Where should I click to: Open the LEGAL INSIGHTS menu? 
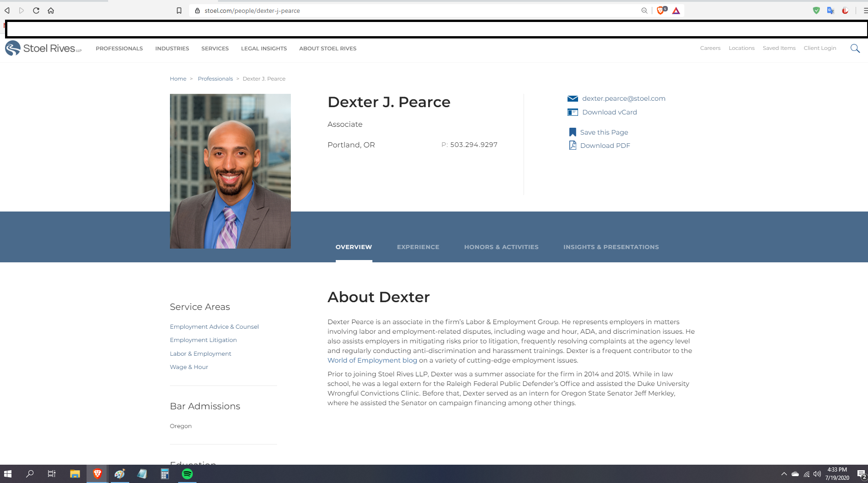(x=264, y=49)
